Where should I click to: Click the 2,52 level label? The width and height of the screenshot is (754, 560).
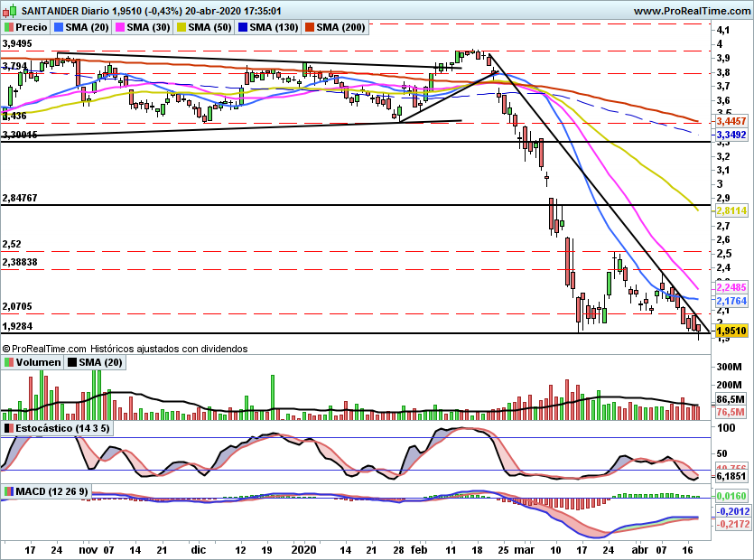[x=12, y=244]
